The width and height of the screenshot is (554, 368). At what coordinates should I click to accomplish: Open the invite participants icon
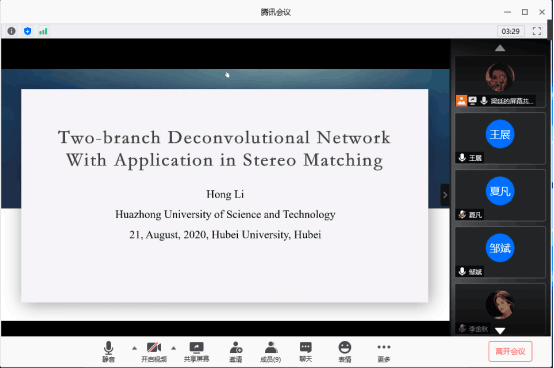pyautogui.click(x=236, y=352)
